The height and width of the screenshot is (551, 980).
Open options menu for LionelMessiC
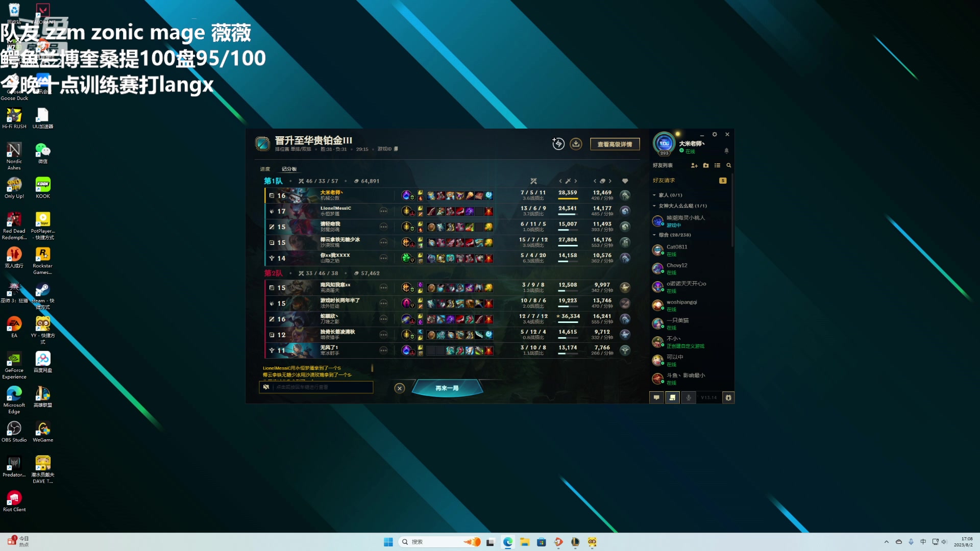383,211
